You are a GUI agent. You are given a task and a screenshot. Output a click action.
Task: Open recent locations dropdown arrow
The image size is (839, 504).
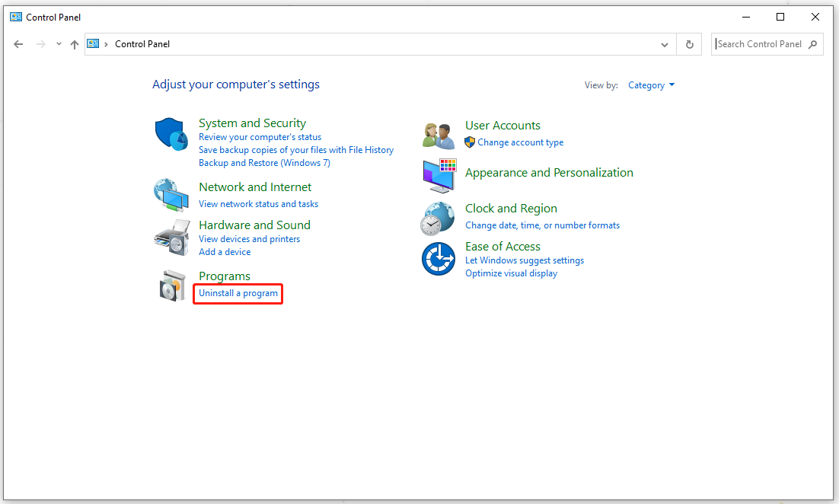point(59,44)
